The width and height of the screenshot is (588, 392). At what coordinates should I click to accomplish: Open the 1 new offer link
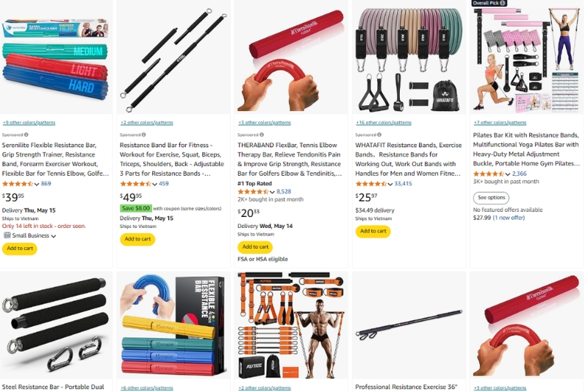509,218
